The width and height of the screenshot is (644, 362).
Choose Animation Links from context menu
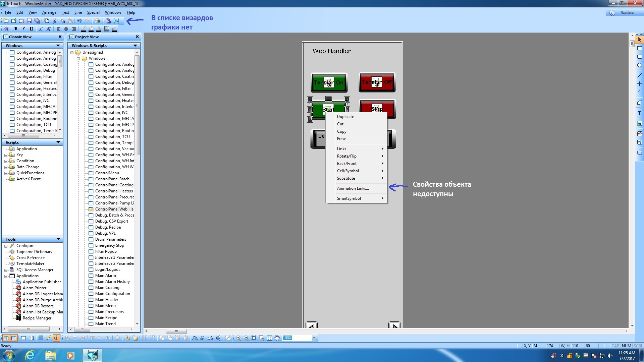pos(353,188)
